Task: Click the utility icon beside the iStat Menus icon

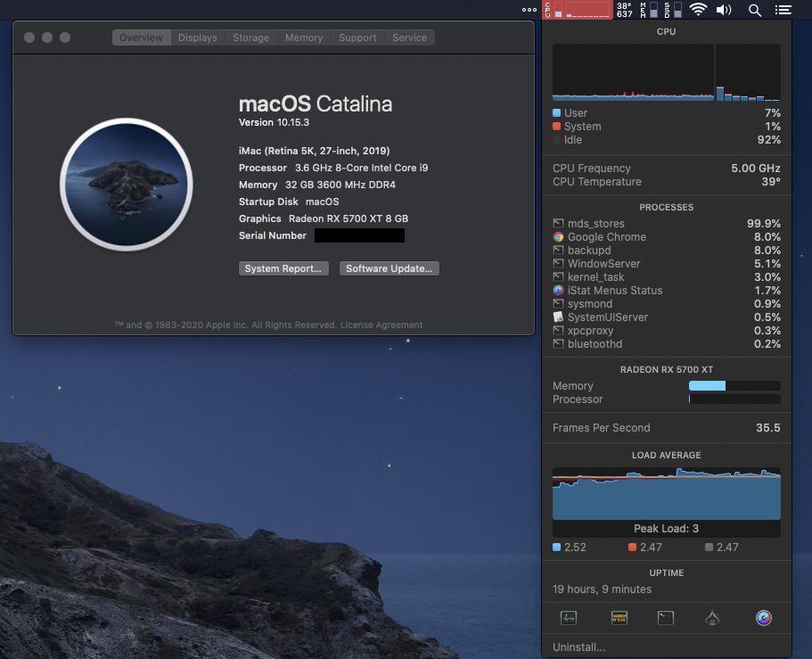Action: [712, 618]
